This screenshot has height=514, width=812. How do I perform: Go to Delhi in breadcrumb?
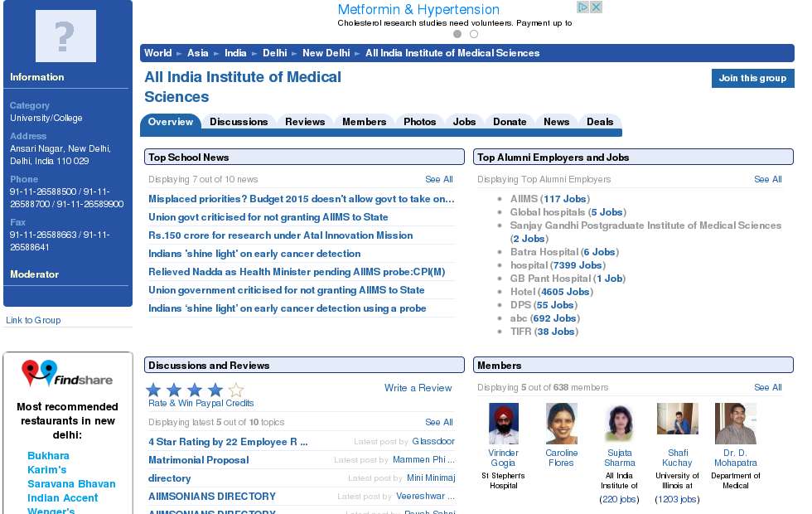[x=275, y=53]
